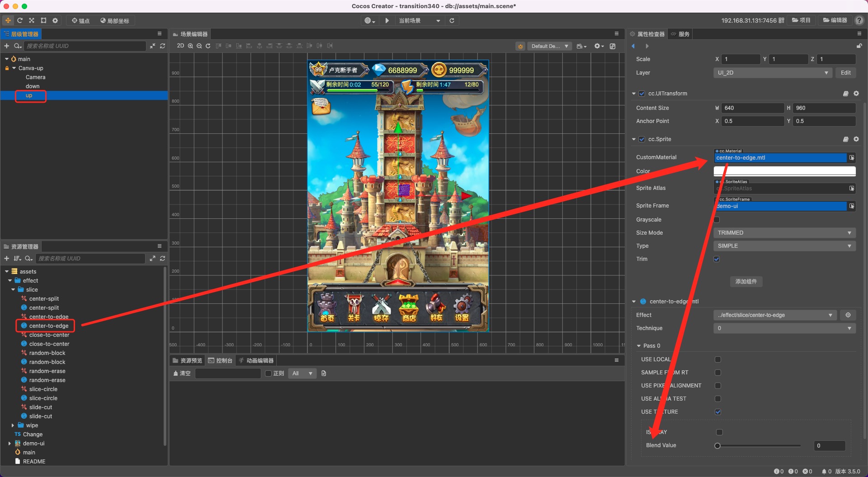This screenshot has width=868, height=477.
Task: Collapse the Canva-up node
Action: pyautogui.click(x=14, y=68)
